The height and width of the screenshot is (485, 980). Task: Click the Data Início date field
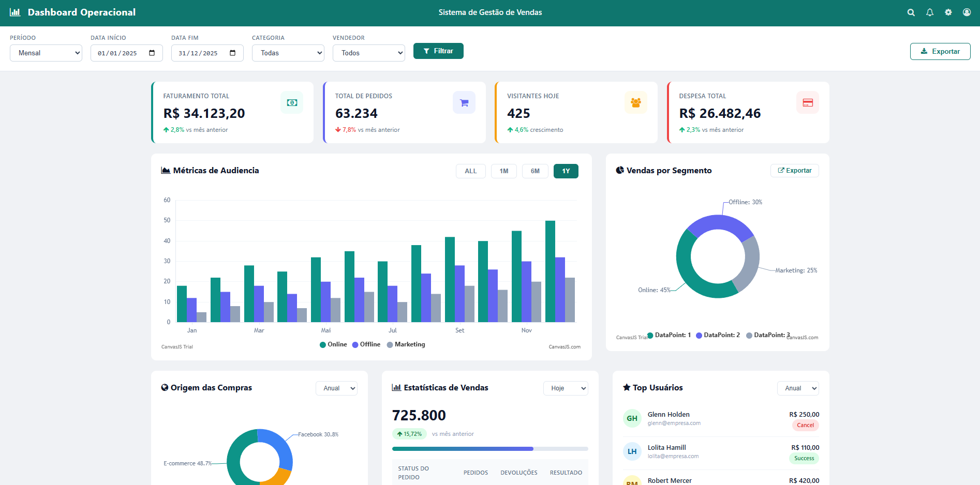[x=127, y=53]
